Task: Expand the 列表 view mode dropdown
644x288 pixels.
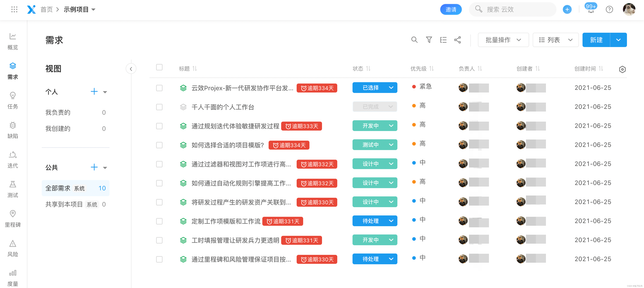Action: pos(555,40)
